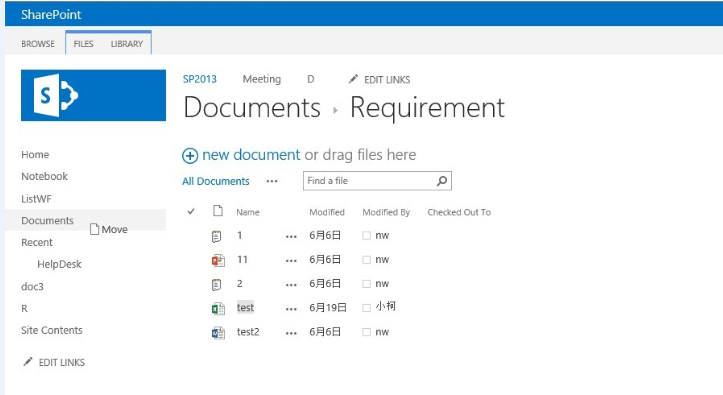The width and height of the screenshot is (723, 395).
Task: Toggle the select-all checkmark in header
Action: click(x=191, y=212)
